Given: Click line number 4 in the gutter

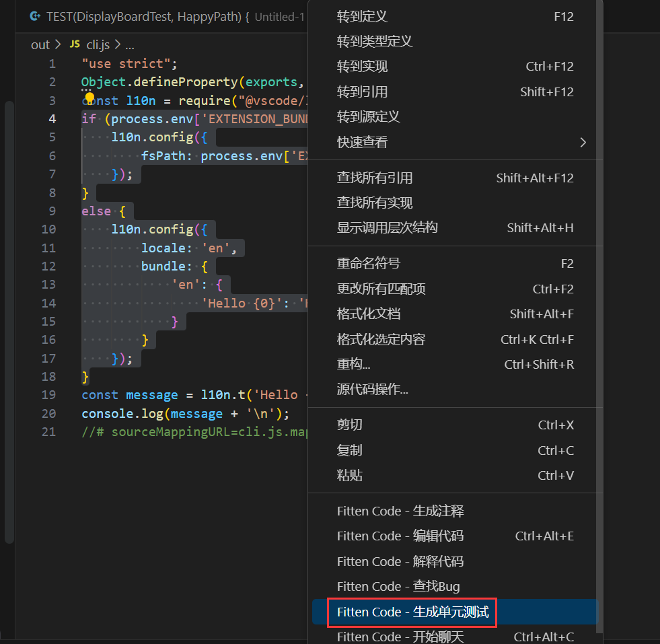Looking at the screenshot, I should pos(52,118).
